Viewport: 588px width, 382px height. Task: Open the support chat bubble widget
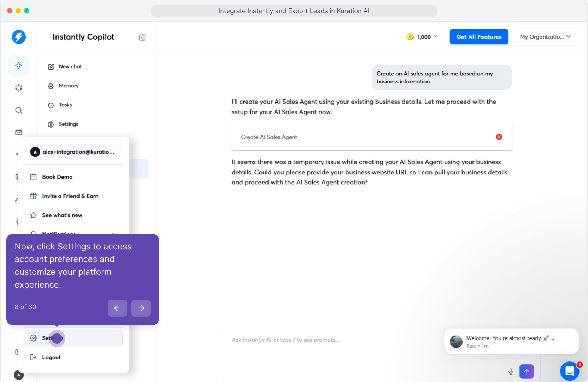point(570,371)
